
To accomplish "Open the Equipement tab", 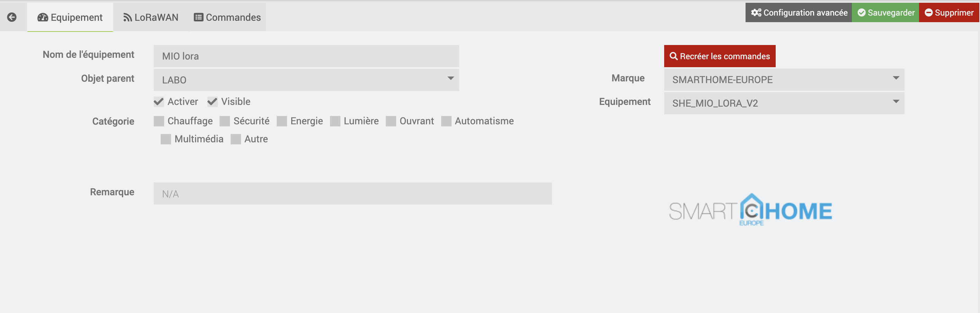I will tap(70, 17).
